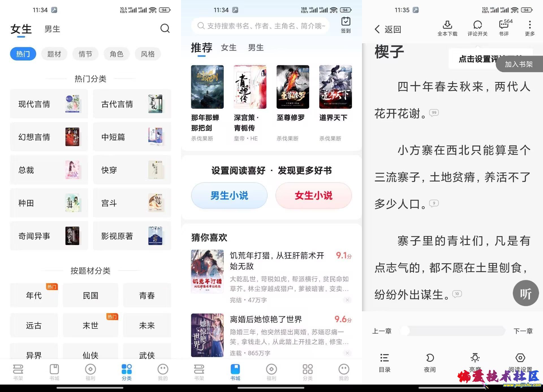Tap the 加入书架 add-to-shelf button
543x392 pixels.
519,64
